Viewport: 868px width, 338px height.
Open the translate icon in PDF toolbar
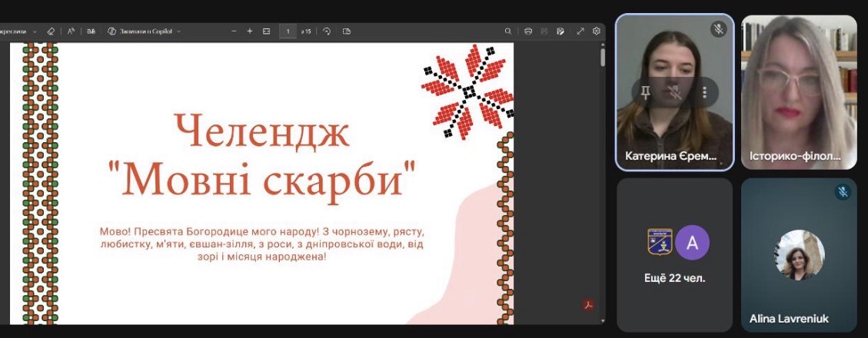pos(91,31)
